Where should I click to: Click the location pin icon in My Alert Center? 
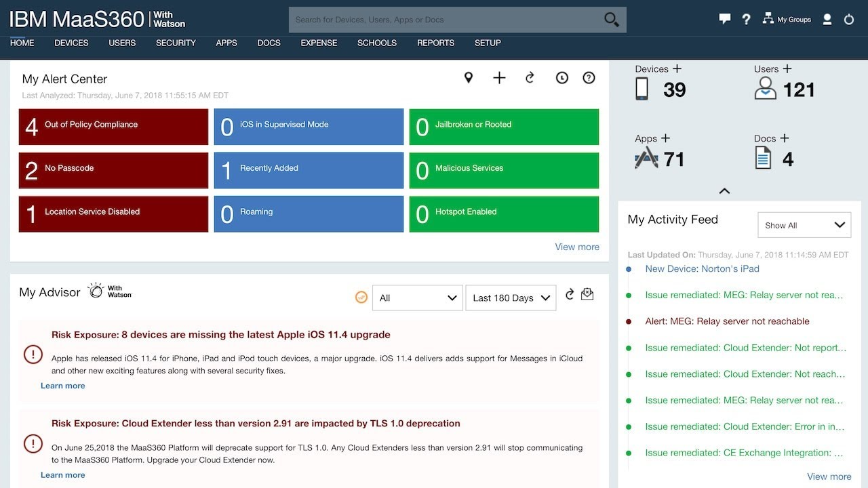469,77
